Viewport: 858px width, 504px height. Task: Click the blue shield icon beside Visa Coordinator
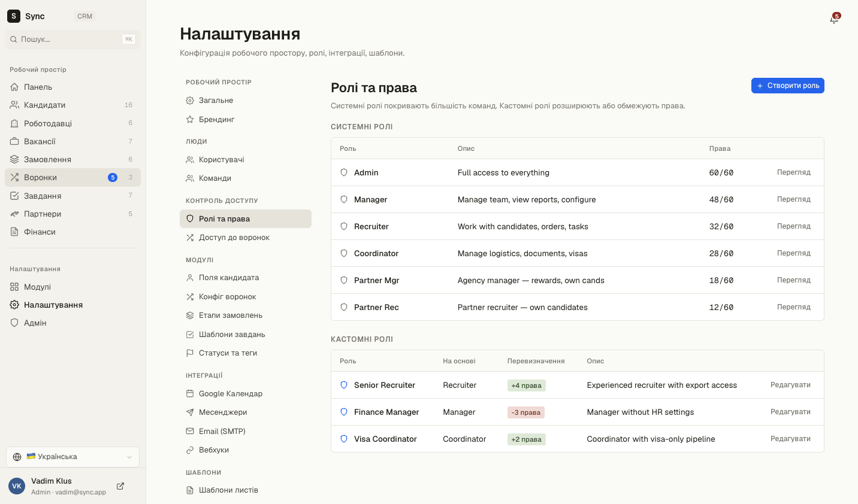(344, 439)
